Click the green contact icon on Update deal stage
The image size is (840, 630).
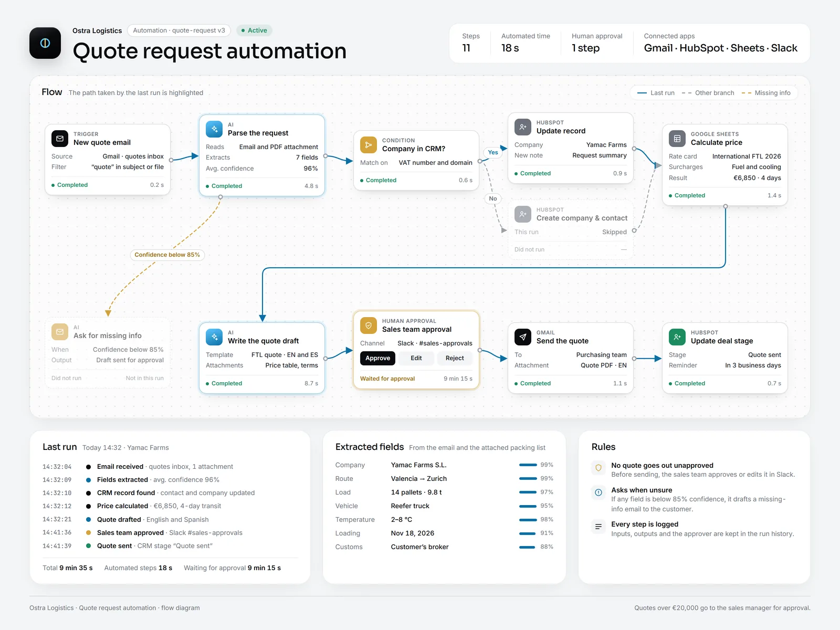(677, 337)
